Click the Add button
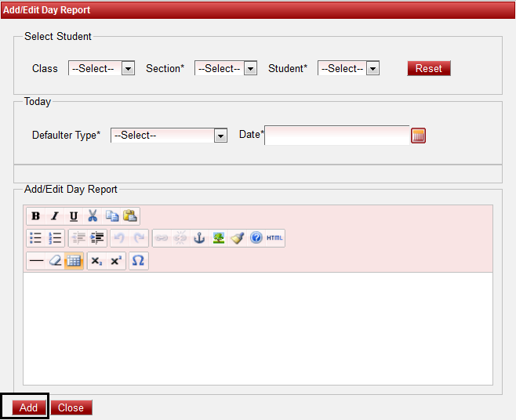Image resolution: width=516 pixels, height=420 pixels. 29,407
